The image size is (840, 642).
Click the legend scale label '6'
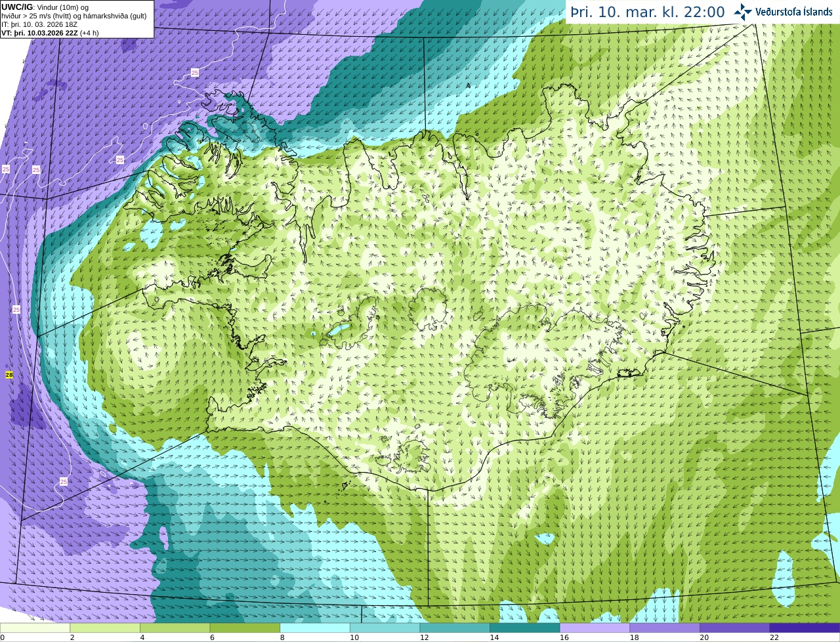pos(212,637)
